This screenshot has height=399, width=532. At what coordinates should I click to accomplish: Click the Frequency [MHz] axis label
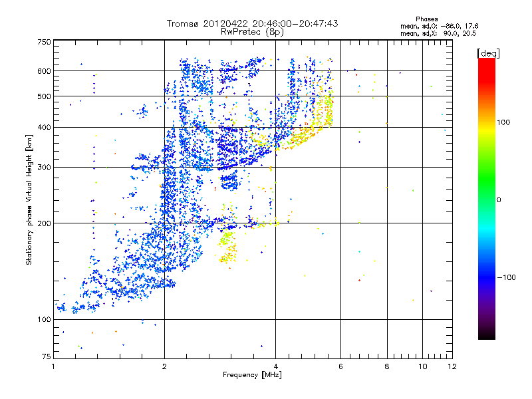pyautogui.click(x=252, y=375)
